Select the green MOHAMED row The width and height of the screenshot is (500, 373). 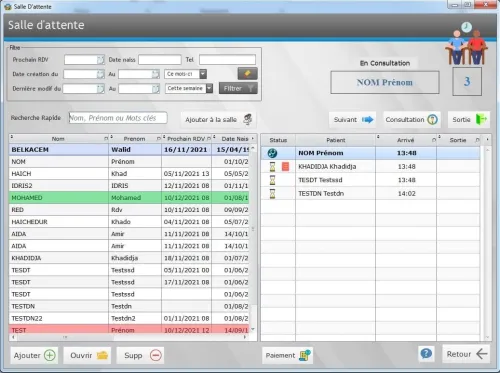(x=129, y=198)
